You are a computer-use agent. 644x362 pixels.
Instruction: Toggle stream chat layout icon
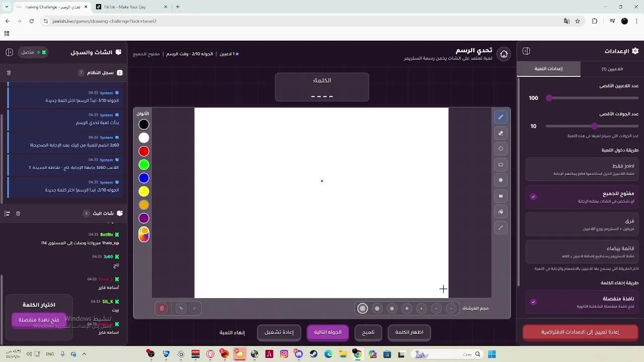coord(8,214)
